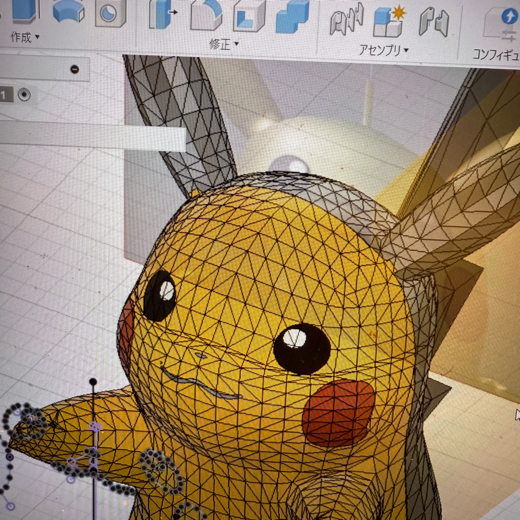Image resolution: width=520 pixels, height=520 pixels.
Task: Select browser item labeled 1
Action: pyautogui.click(x=6, y=95)
